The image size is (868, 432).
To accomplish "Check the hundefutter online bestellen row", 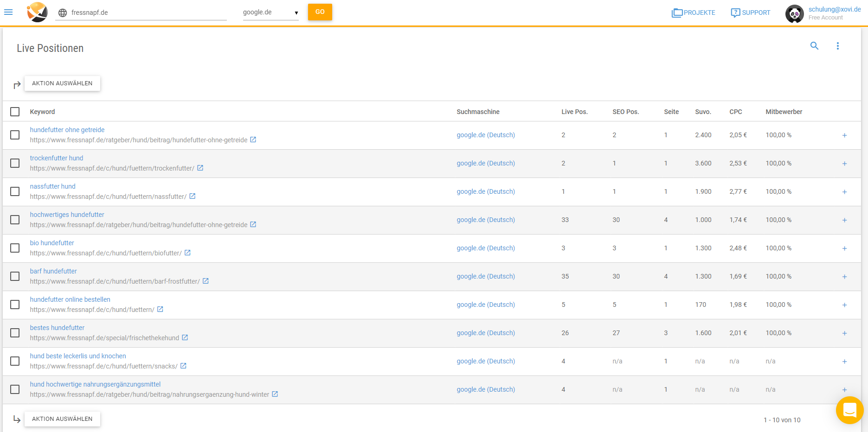I will [x=15, y=305].
